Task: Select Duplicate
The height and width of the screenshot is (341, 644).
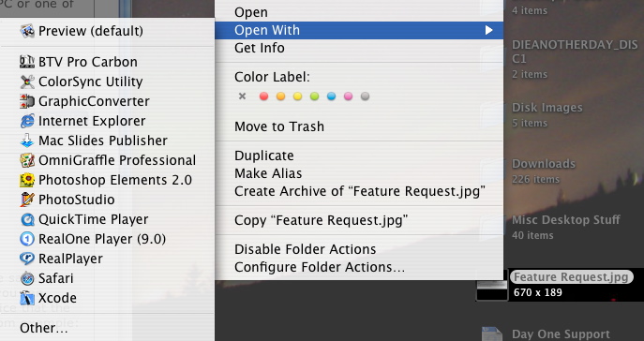Action: tap(359, 156)
